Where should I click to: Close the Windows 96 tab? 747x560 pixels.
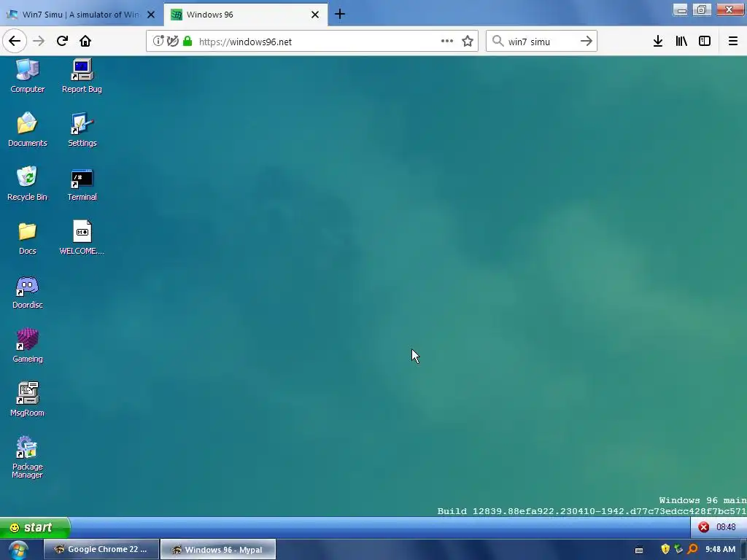click(x=315, y=15)
